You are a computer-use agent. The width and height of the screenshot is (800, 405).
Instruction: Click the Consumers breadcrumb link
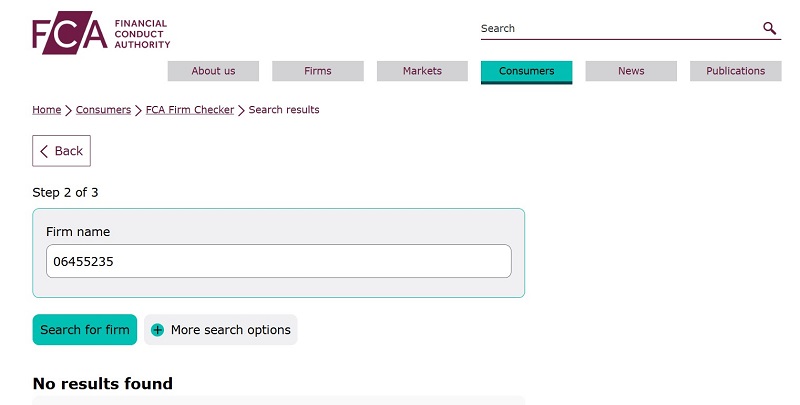tap(103, 110)
